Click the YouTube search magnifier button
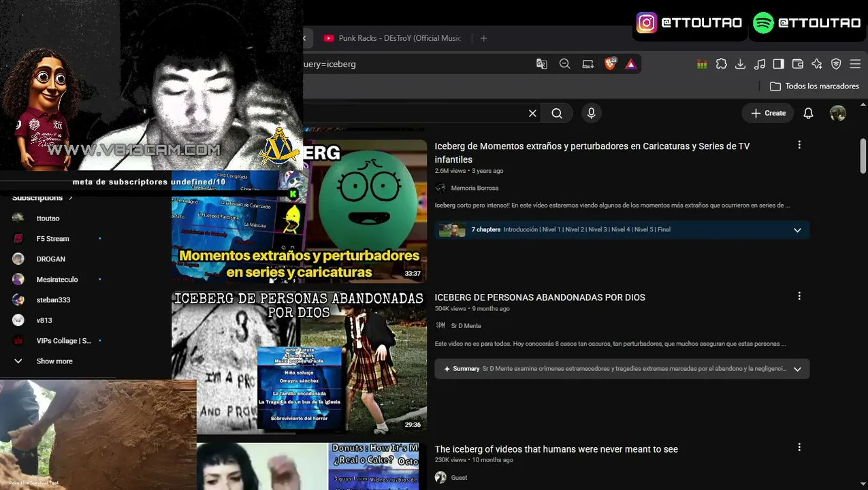This screenshot has height=490, width=868. coord(557,114)
